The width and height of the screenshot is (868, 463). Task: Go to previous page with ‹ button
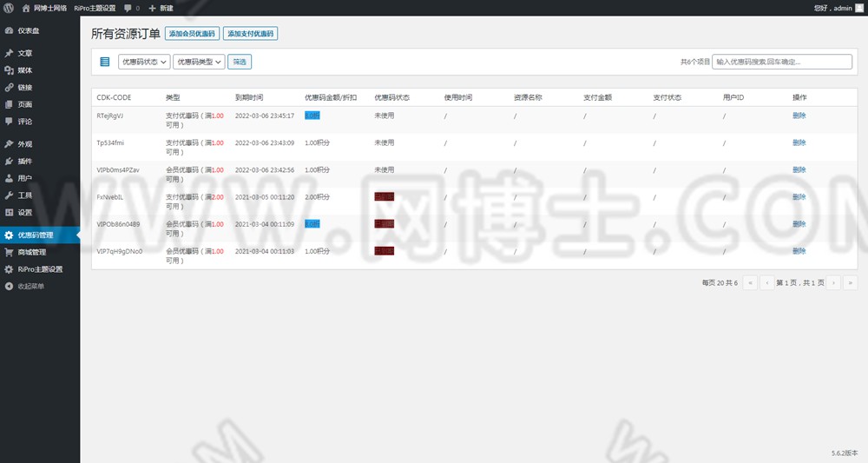coord(766,283)
